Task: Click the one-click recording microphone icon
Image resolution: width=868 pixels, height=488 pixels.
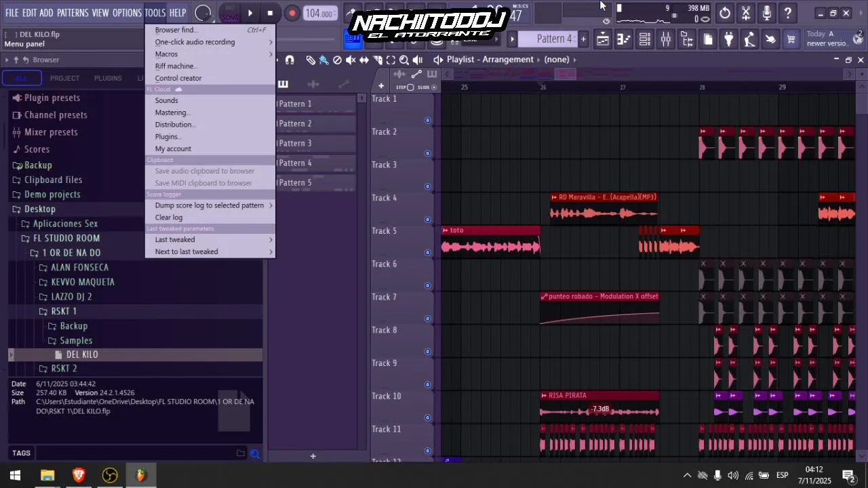Action: (x=767, y=13)
